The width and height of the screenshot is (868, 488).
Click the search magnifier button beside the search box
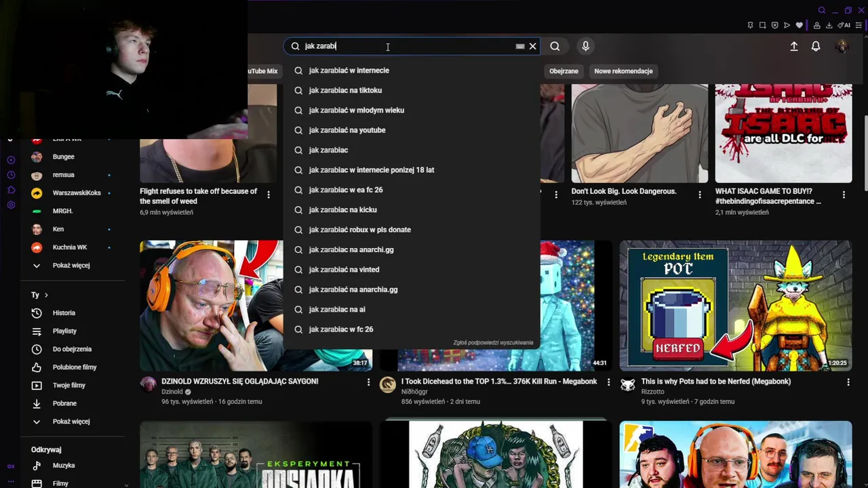555,46
